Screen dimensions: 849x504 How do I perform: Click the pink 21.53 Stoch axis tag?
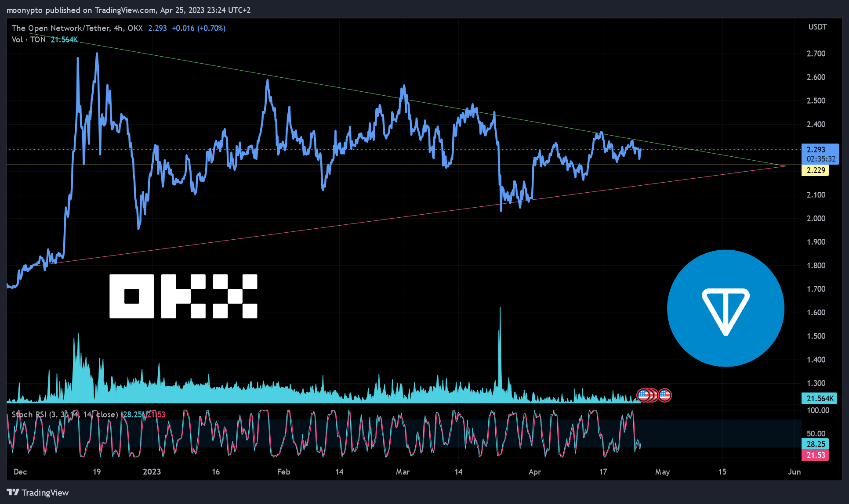tap(816, 455)
